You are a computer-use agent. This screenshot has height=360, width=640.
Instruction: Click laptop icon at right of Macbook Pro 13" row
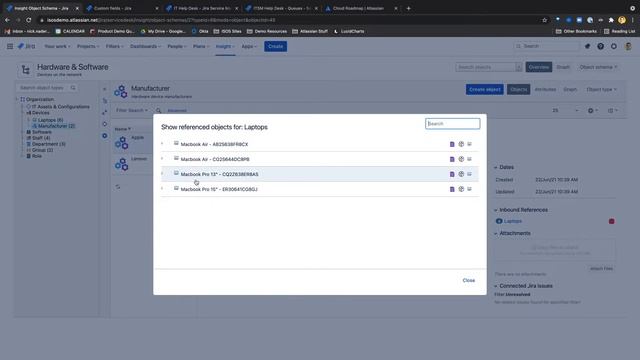coord(469,174)
